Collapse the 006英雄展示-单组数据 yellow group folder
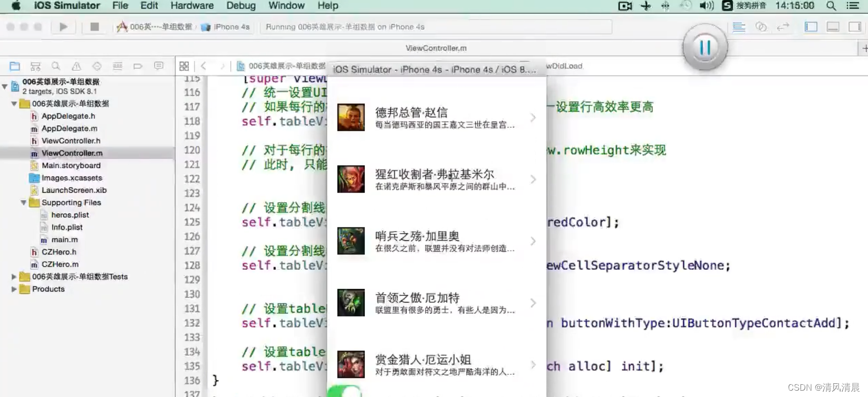This screenshot has width=868, height=397. [14, 104]
